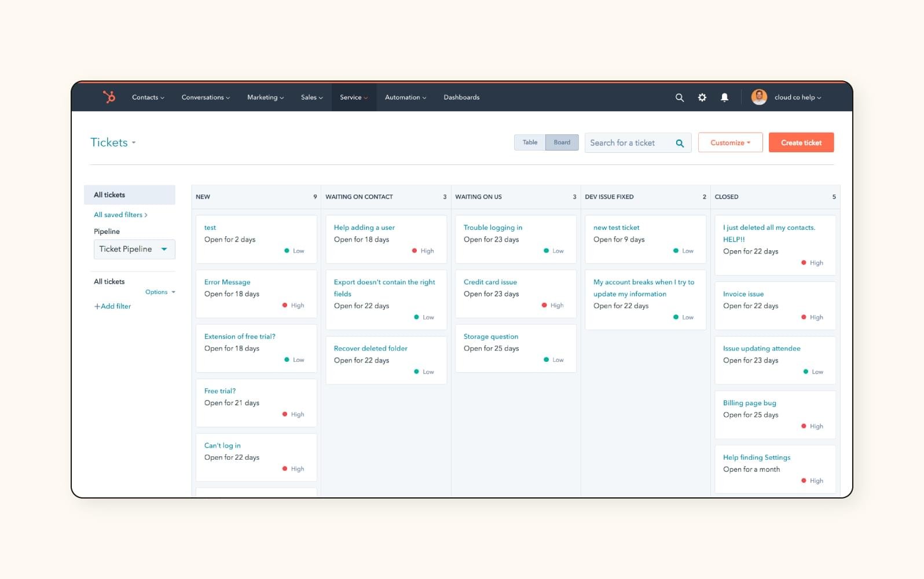This screenshot has width=924, height=579.
Task: Click 'Open for 9 days' text
Action: [619, 239]
